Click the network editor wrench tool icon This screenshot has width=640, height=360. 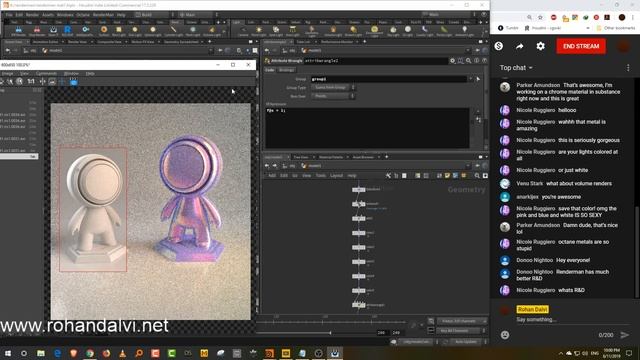[x=388, y=176]
